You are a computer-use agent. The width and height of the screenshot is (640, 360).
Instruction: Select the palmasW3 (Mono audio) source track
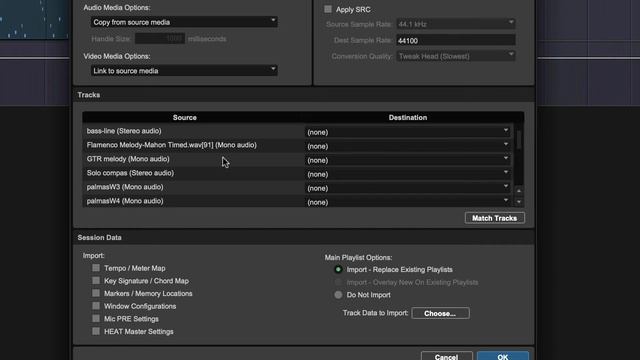point(125,187)
